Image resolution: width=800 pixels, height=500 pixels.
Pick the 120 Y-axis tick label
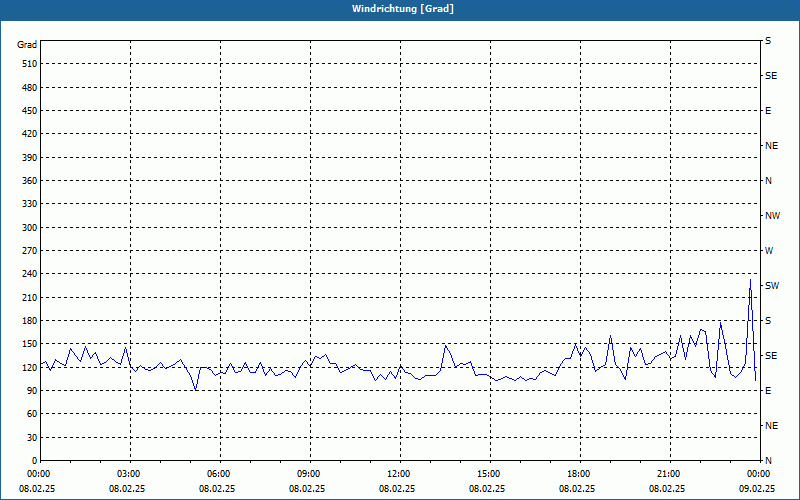pos(30,367)
